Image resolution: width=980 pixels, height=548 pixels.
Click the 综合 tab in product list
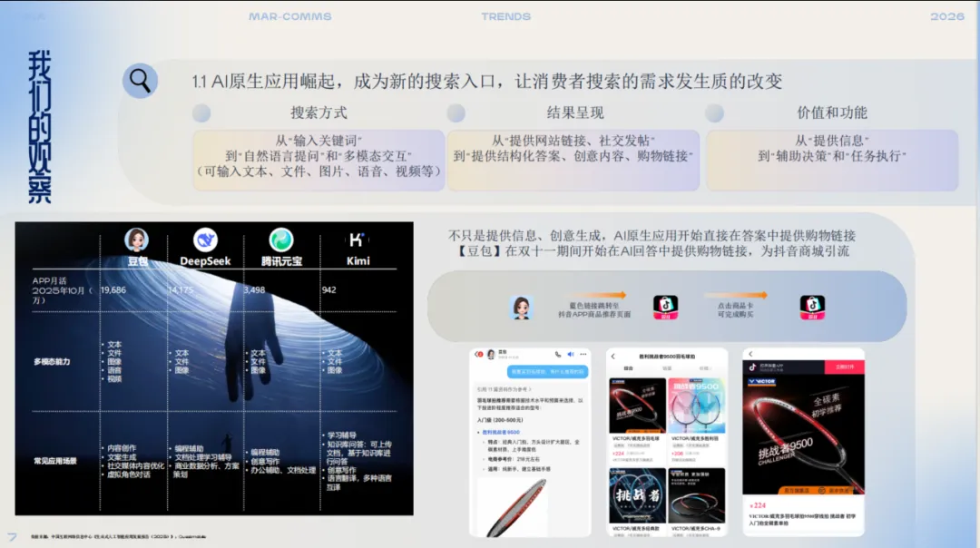[628, 368]
